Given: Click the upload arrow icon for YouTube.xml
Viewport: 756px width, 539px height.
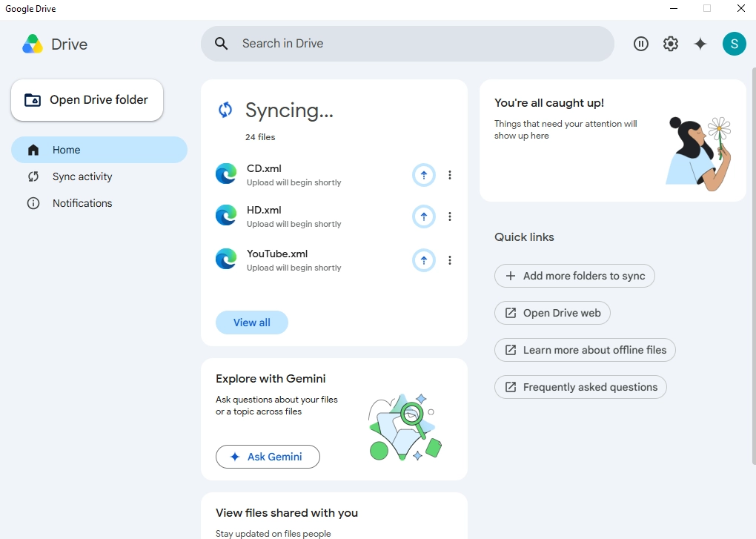Looking at the screenshot, I should [x=424, y=260].
